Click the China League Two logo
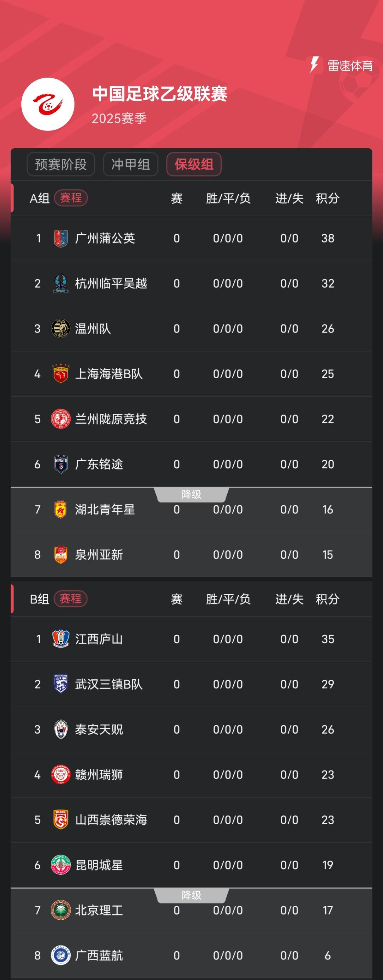This screenshot has width=383, height=980. pyautogui.click(x=48, y=104)
